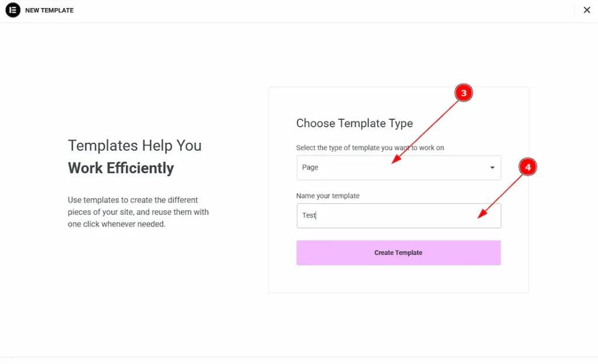
Task: Click the dropdown caret arrow beside Page
Action: point(492,168)
